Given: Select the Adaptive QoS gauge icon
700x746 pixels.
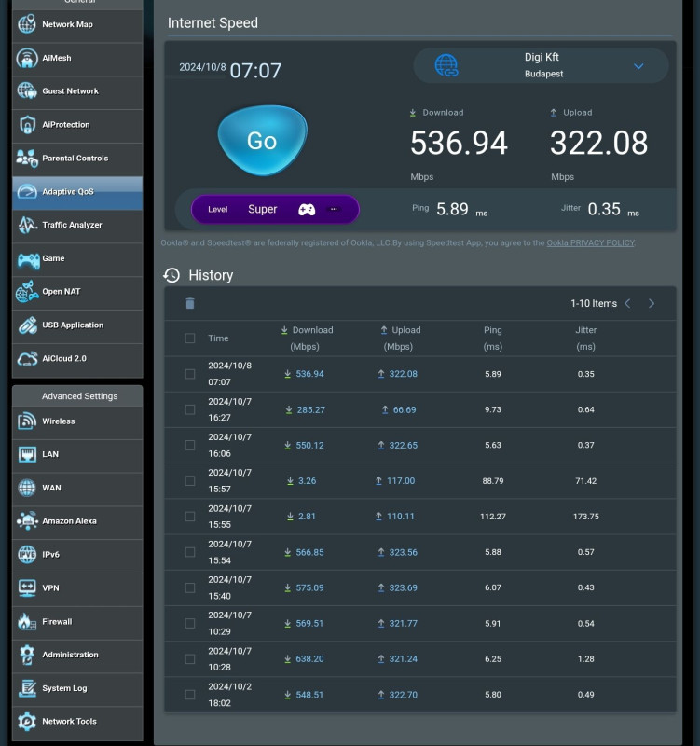Looking at the screenshot, I should 27,192.
